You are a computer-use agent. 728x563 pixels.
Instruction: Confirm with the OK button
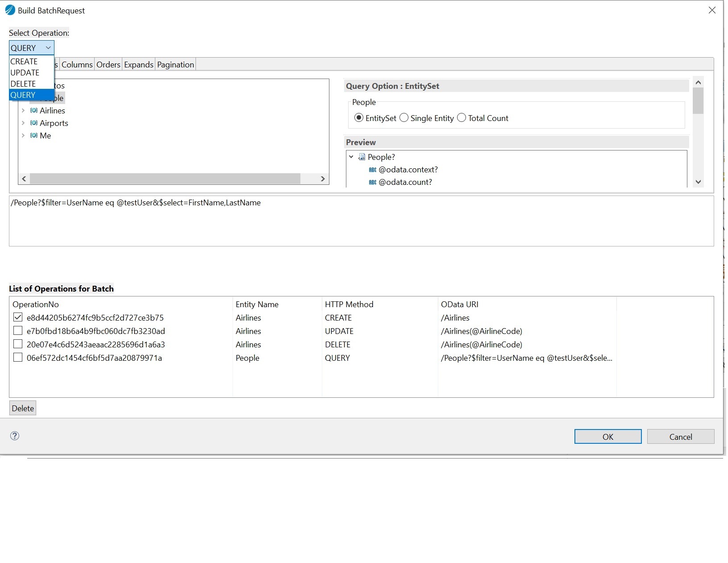[607, 437]
